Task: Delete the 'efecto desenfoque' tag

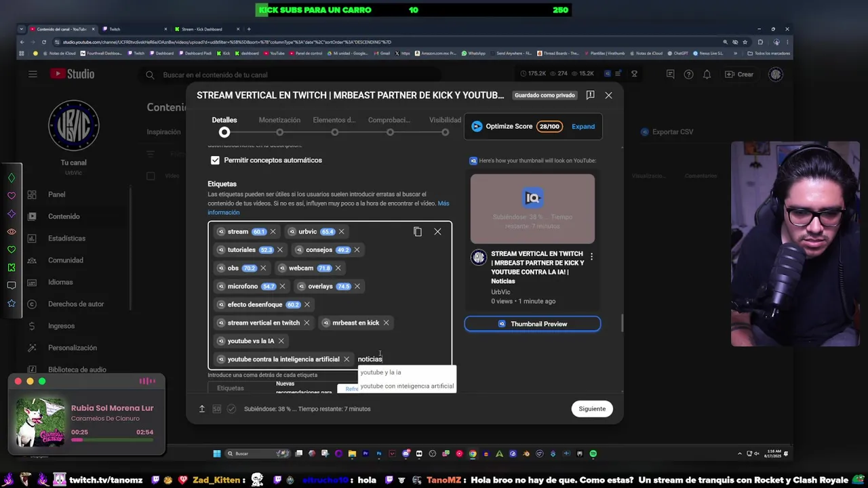Action: tap(307, 305)
